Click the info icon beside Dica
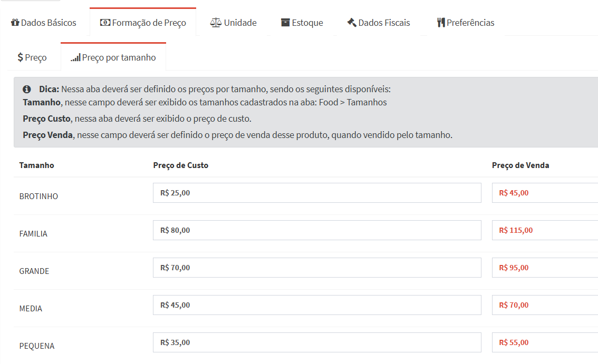This screenshot has height=364, width=598. 27,89
